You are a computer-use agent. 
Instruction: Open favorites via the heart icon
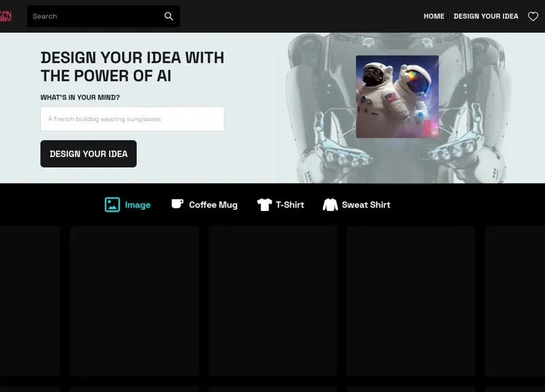click(x=533, y=16)
